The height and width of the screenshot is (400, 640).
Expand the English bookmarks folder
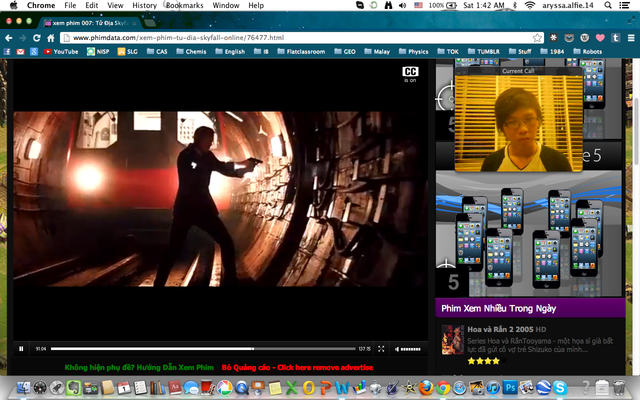coord(230,51)
